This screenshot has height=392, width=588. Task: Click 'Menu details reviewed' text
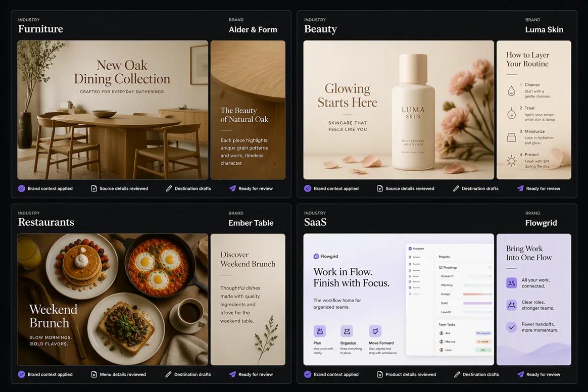(x=123, y=374)
